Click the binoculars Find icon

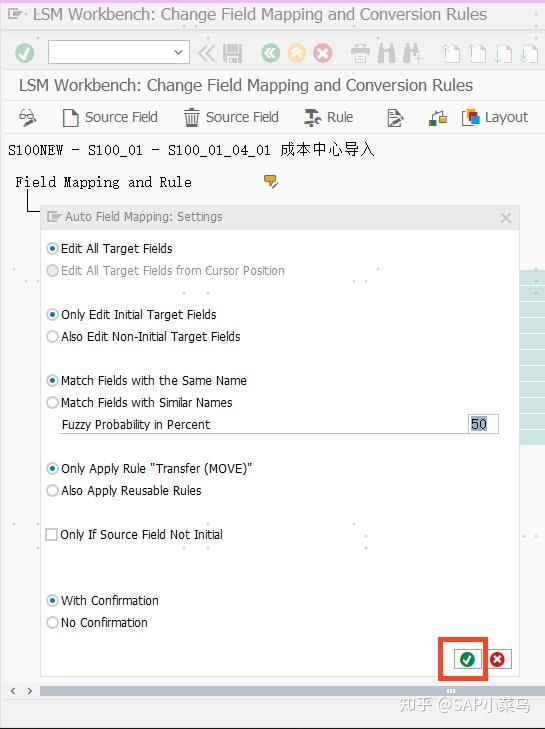point(387,53)
